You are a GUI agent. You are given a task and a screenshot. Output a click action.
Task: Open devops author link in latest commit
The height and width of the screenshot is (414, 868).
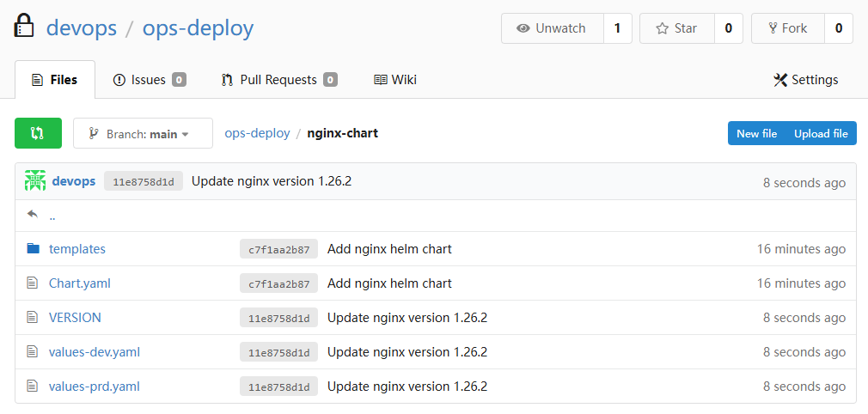coord(74,181)
